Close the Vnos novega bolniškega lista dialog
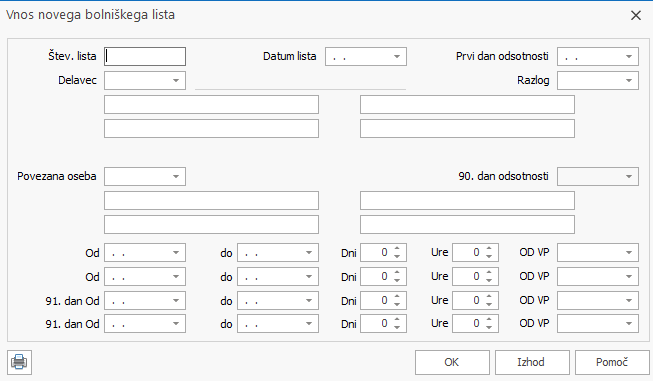The height and width of the screenshot is (381, 653). point(636,16)
